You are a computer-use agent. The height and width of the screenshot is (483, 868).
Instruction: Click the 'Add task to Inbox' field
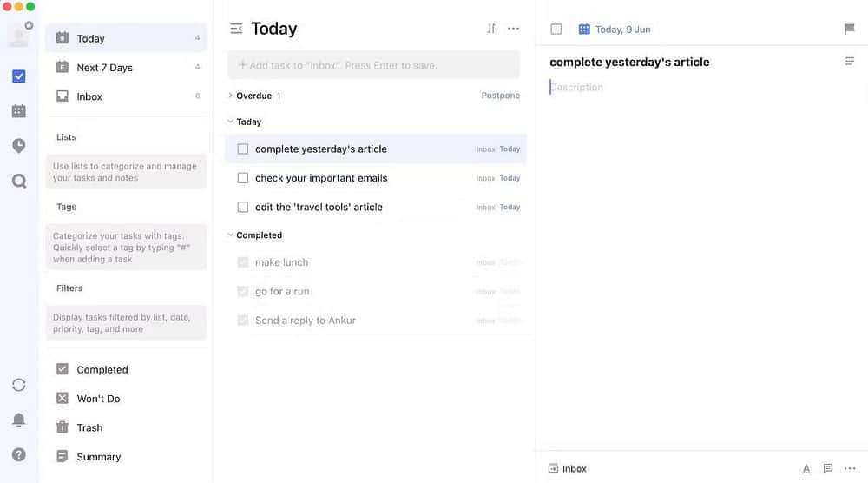click(373, 65)
